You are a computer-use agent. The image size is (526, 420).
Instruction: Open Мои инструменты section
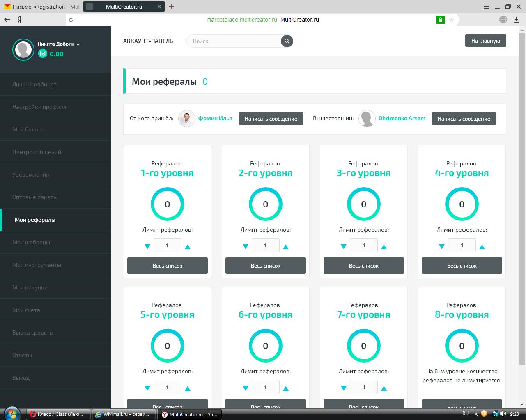click(x=55, y=265)
